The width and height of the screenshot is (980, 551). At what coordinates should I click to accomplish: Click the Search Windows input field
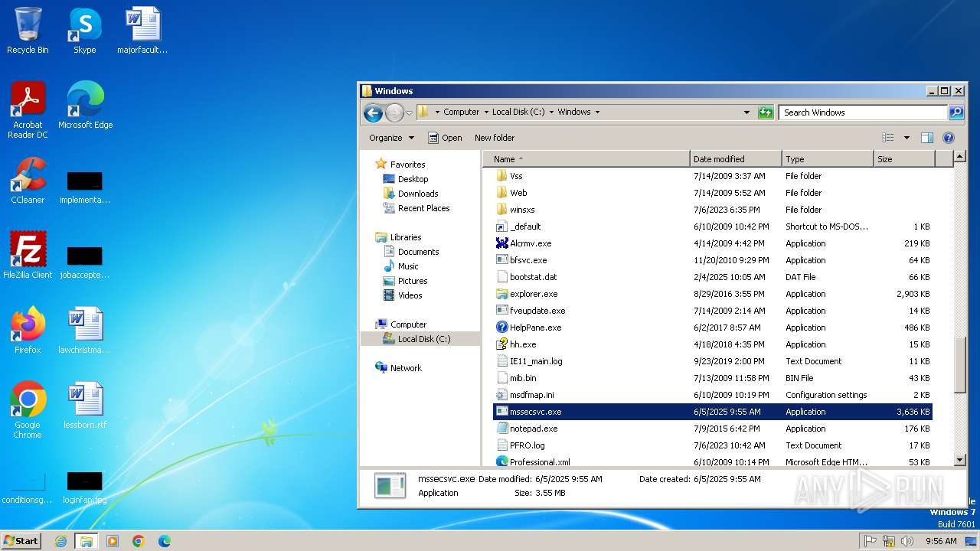863,112
